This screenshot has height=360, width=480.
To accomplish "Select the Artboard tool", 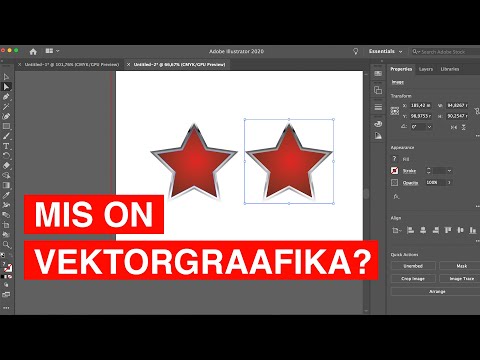I will click(x=6, y=225).
